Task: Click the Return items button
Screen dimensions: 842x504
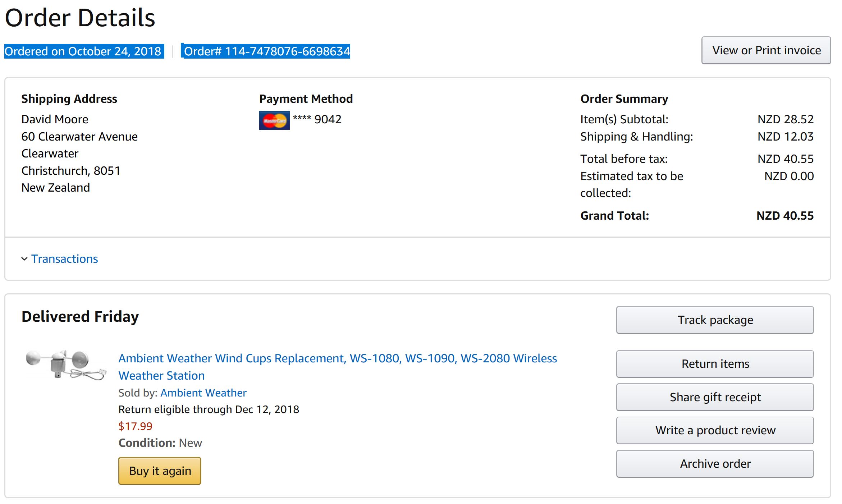Action: (x=715, y=364)
